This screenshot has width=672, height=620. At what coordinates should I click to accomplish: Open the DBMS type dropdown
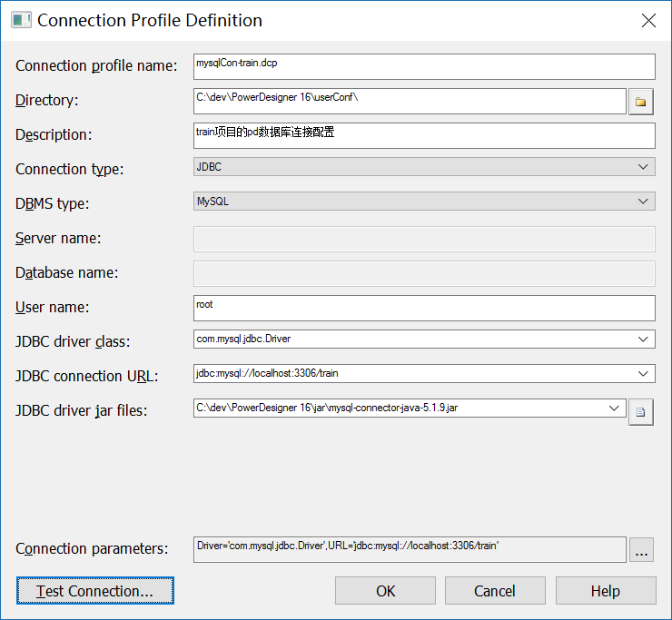point(644,202)
